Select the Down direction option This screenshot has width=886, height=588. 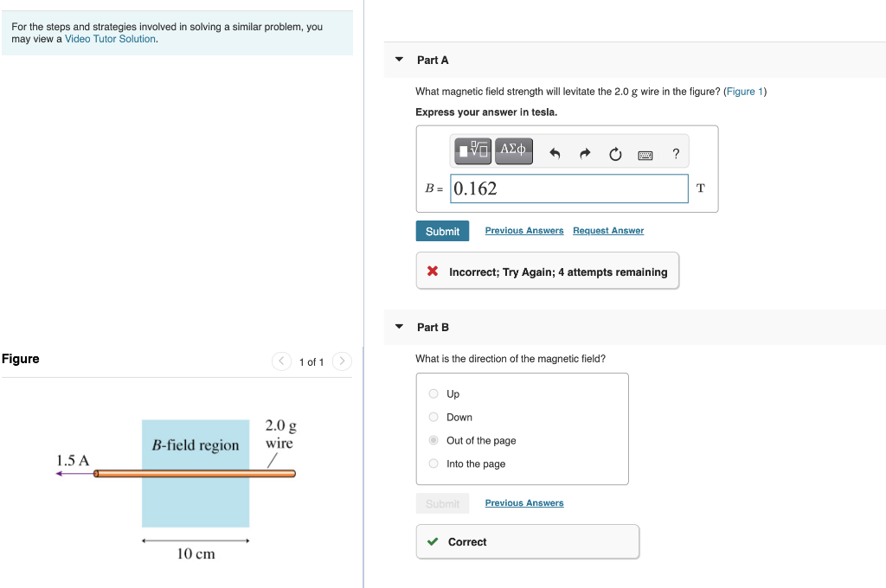(433, 417)
